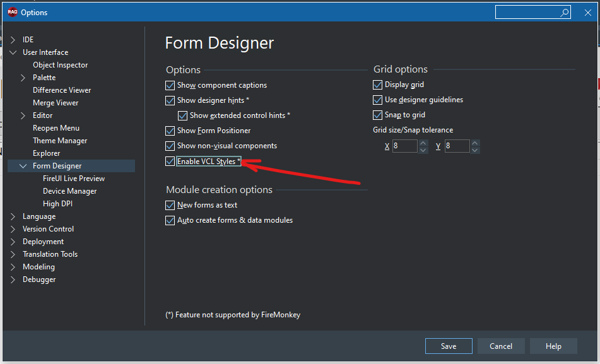Open Help for this dialog

(x=553, y=346)
